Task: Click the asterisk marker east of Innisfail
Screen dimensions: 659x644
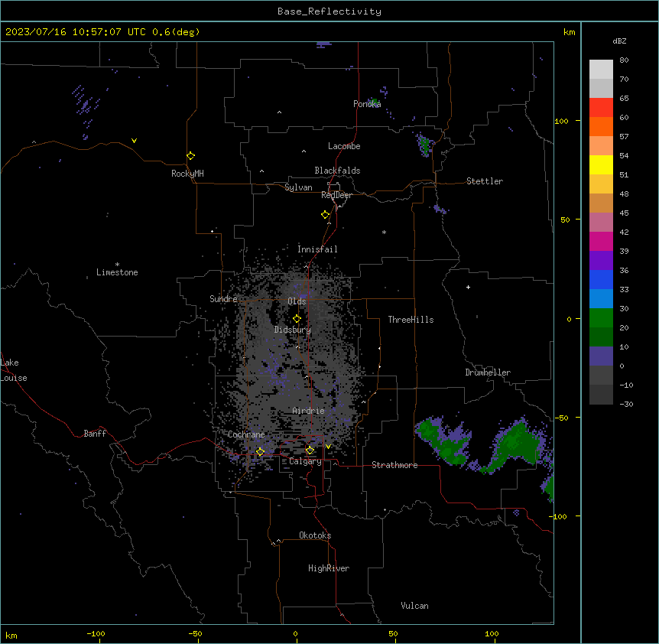Action: pos(384,232)
